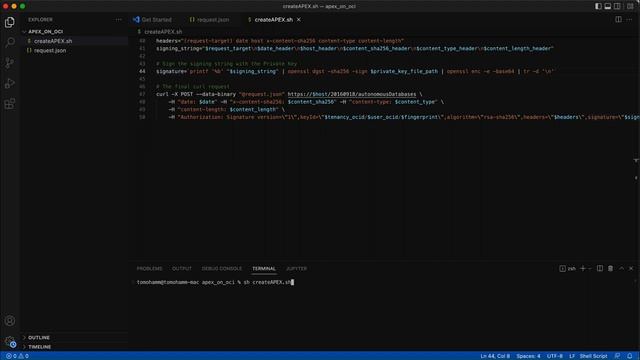The image size is (640, 360).
Task: Close the terminal panel
Action: 631,268
